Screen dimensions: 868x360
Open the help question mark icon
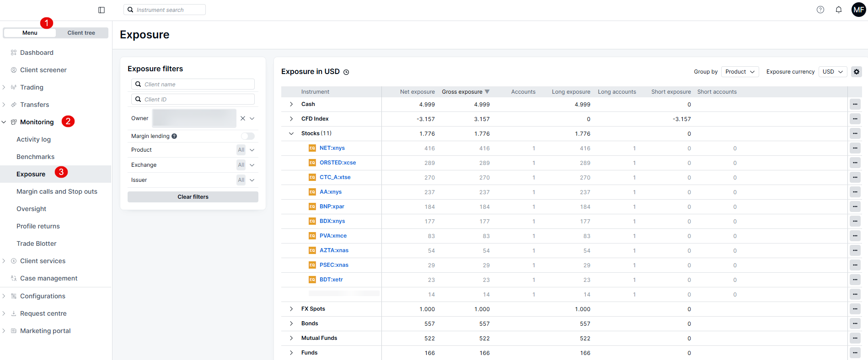pos(820,10)
